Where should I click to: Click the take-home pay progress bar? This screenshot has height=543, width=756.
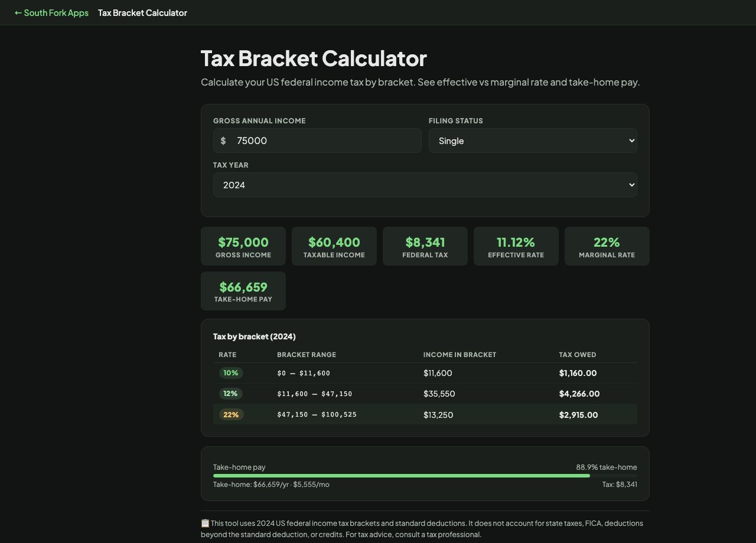[425, 476]
